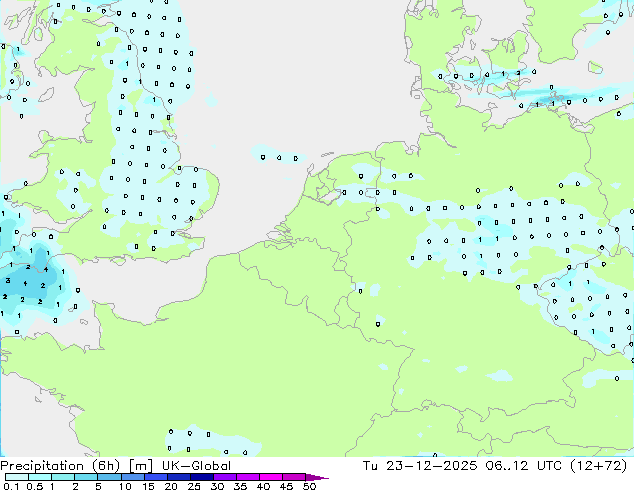
Task: Click the legend label '10'
Action: (125, 486)
